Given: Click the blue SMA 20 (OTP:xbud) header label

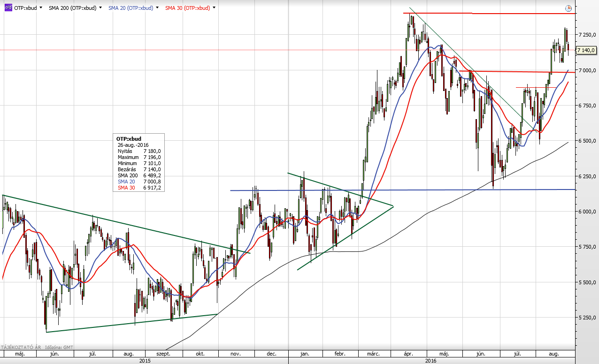Looking at the screenshot, I should (x=130, y=8).
